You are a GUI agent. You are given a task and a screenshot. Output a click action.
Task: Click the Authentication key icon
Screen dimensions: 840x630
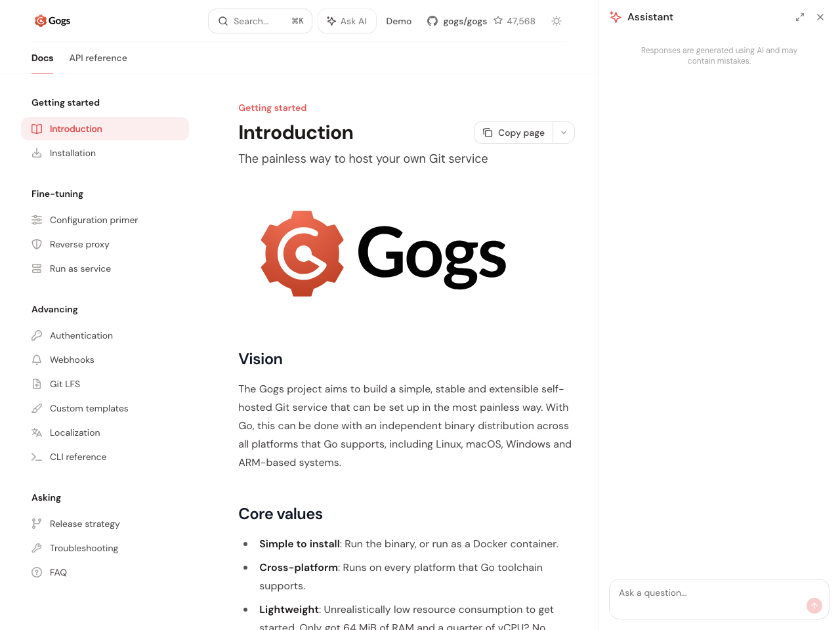pyautogui.click(x=37, y=335)
